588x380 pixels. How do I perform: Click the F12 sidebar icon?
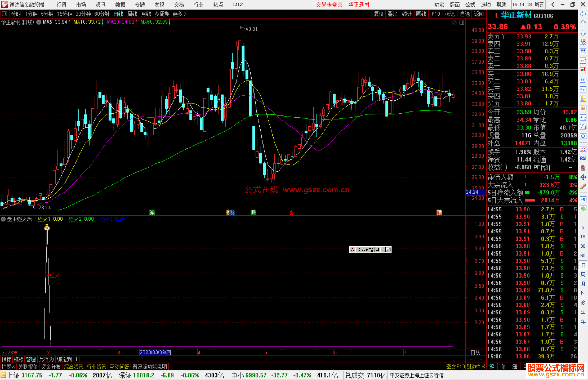tap(583, 118)
